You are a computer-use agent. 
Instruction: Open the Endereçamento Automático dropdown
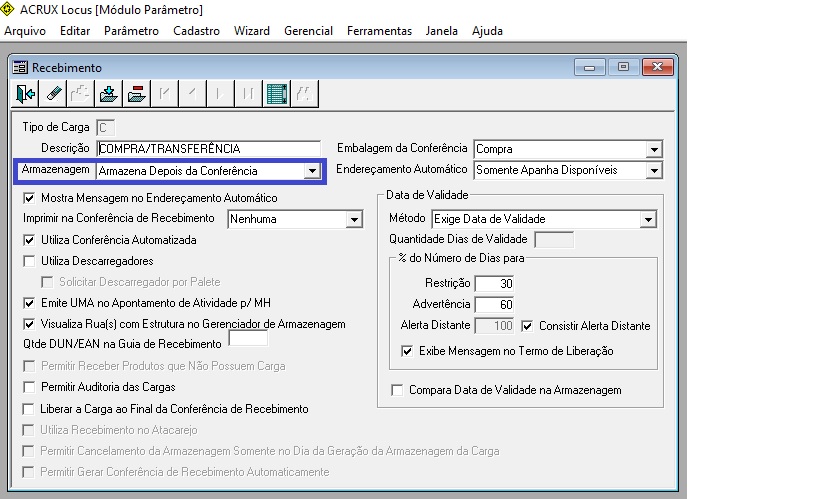point(654,170)
